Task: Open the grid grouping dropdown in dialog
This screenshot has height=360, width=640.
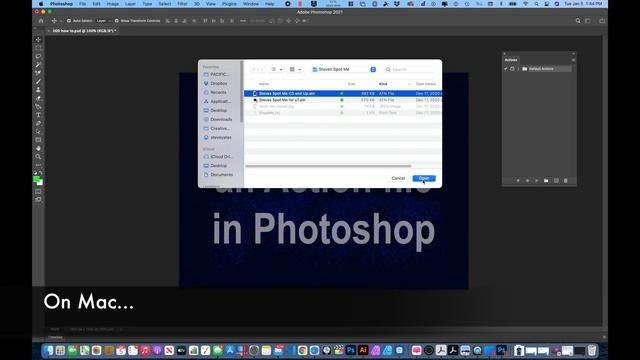Action: coord(295,69)
